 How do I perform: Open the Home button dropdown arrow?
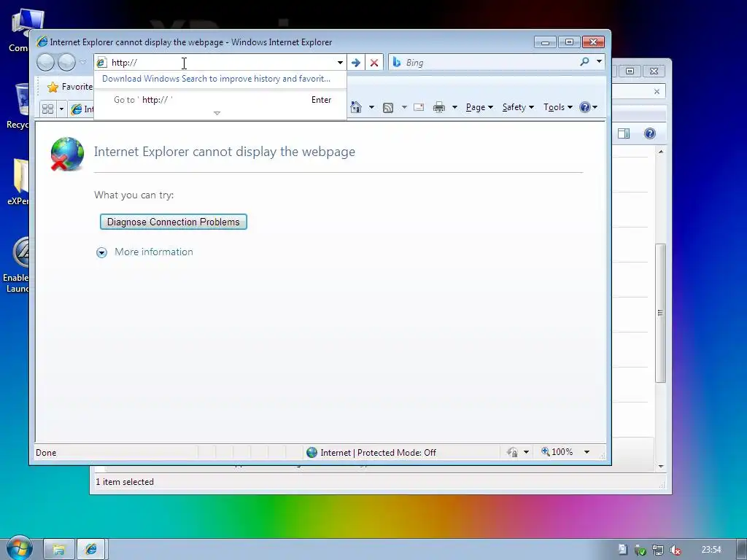(x=371, y=107)
